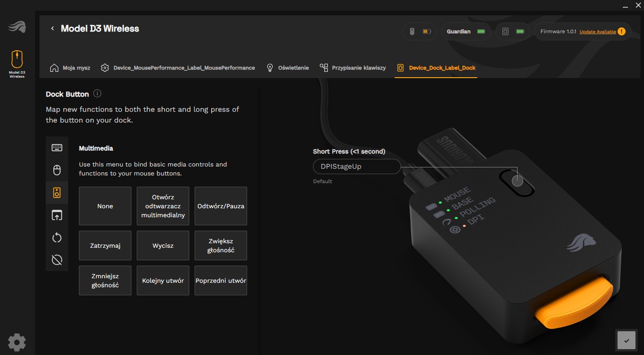Open the Moja mysz tab
Image resolution: width=644 pixels, height=355 pixels.
click(70, 68)
